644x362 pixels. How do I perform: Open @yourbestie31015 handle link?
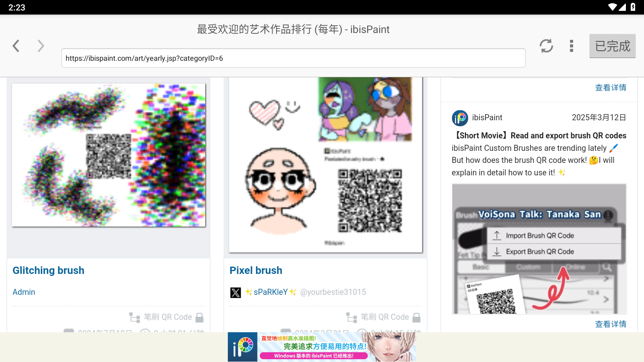click(333, 292)
